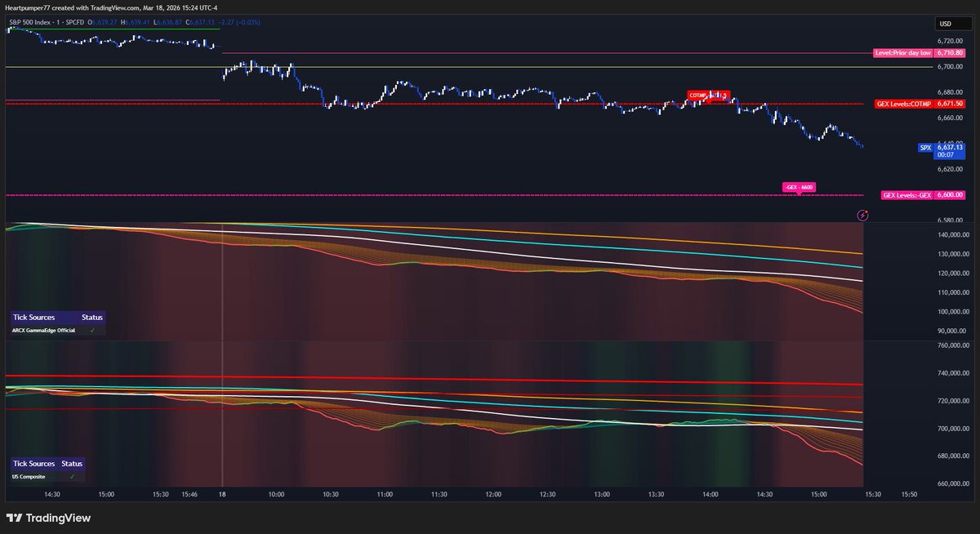
Task: Click the US Composite tick source row
Action: (x=47, y=476)
